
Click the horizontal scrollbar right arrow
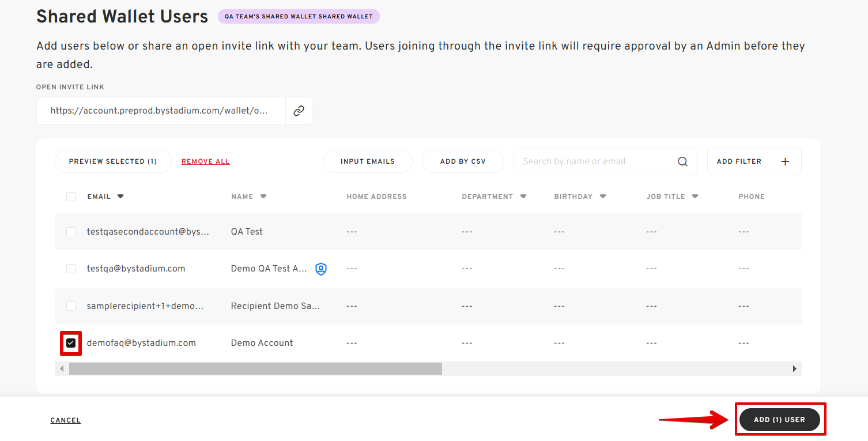pyautogui.click(x=795, y=368)
